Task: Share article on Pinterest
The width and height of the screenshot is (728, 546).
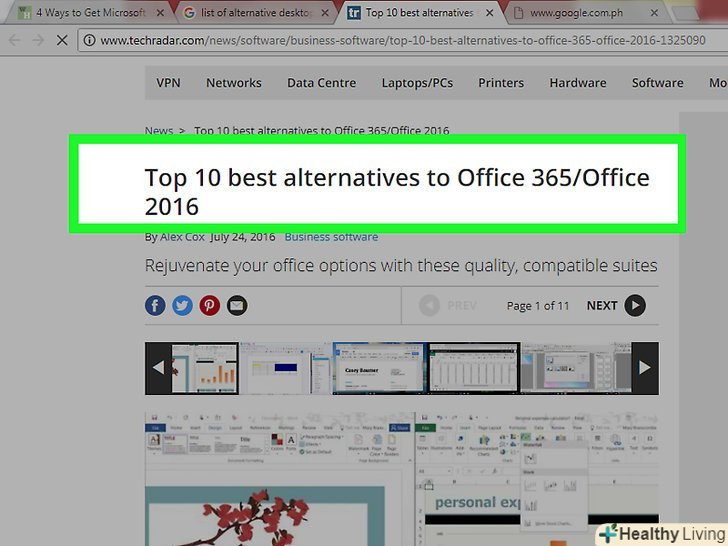Action: tap(210, 306)
